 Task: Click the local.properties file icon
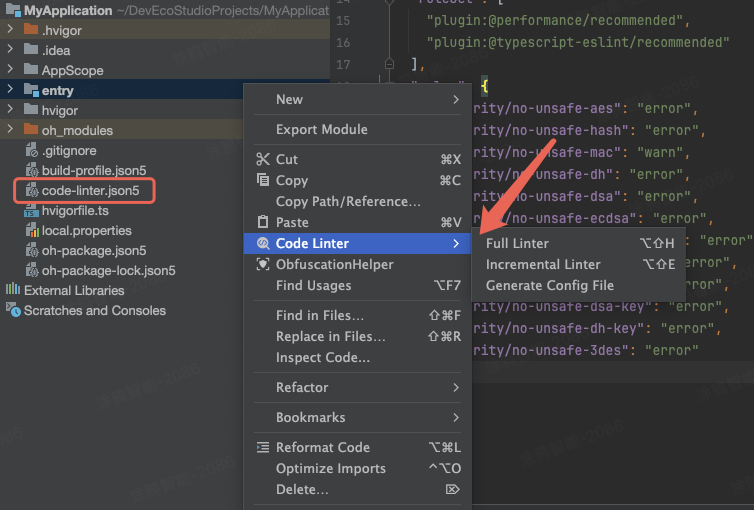tap(32, 230)
